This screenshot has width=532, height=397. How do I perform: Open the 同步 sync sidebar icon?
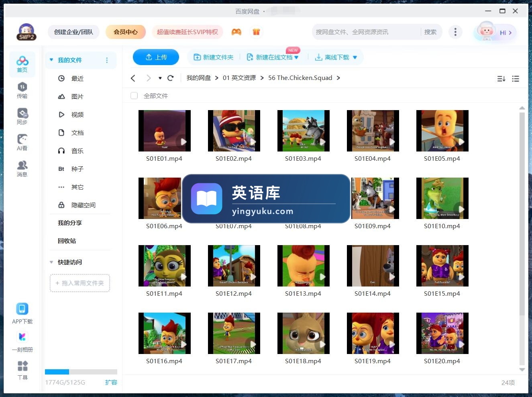tap(22, 116)
